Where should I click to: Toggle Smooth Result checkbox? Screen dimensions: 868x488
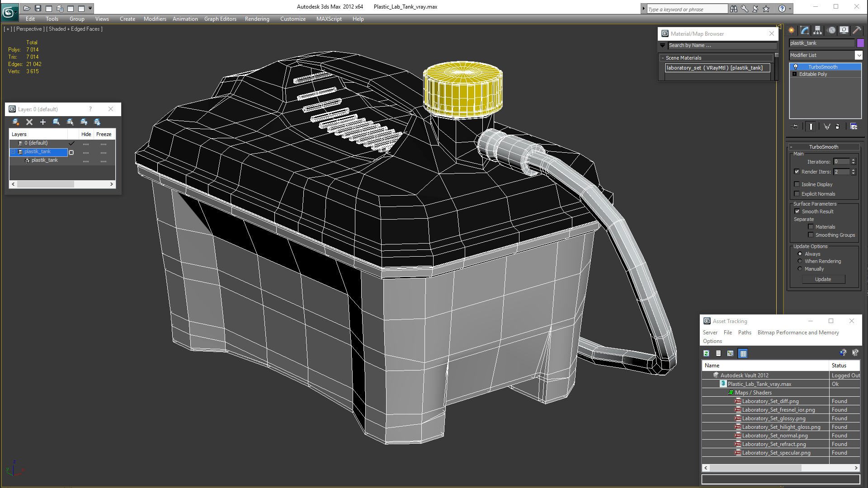[797, 211]
